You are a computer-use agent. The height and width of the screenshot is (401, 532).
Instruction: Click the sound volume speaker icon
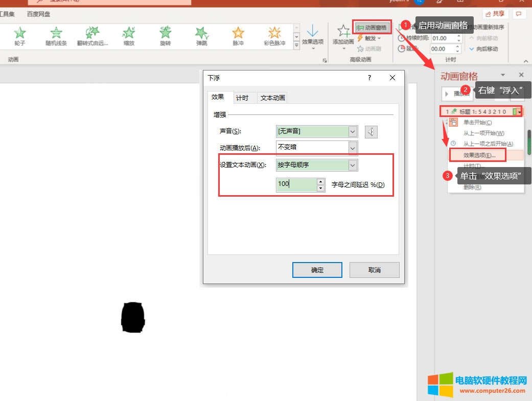(x=371, y=132)
